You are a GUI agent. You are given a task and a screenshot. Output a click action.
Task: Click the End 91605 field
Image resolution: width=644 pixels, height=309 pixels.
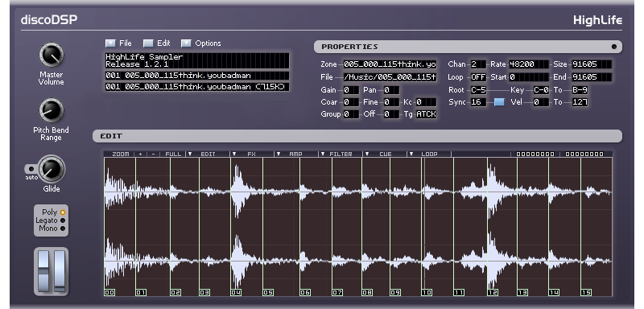tap(592, 77)
